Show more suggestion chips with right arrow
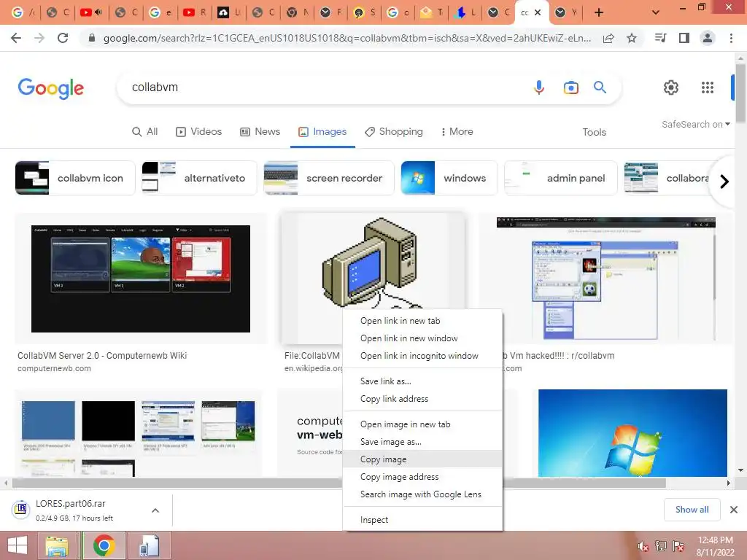 (724, 182)
